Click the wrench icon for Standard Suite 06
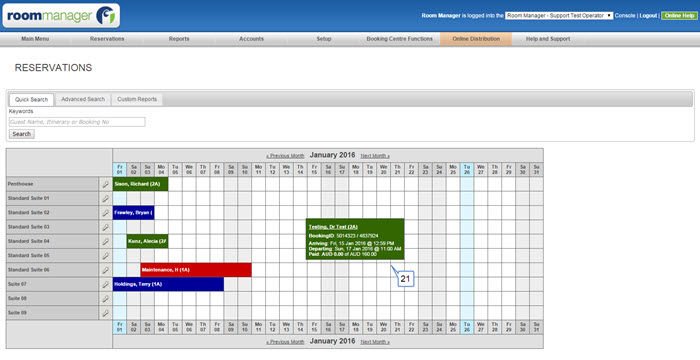The height and width of the screenshot is (360, 700). 105,270
